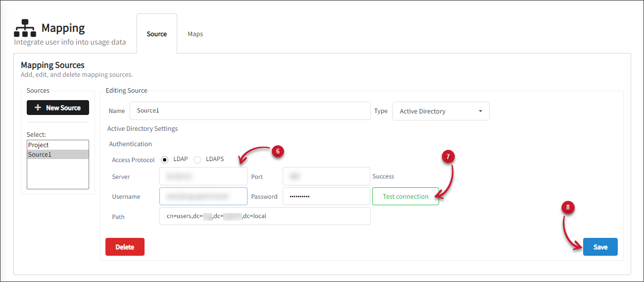Click the Mapping hierarchy icon
The image size is (644, 282).
pos(25,28)
